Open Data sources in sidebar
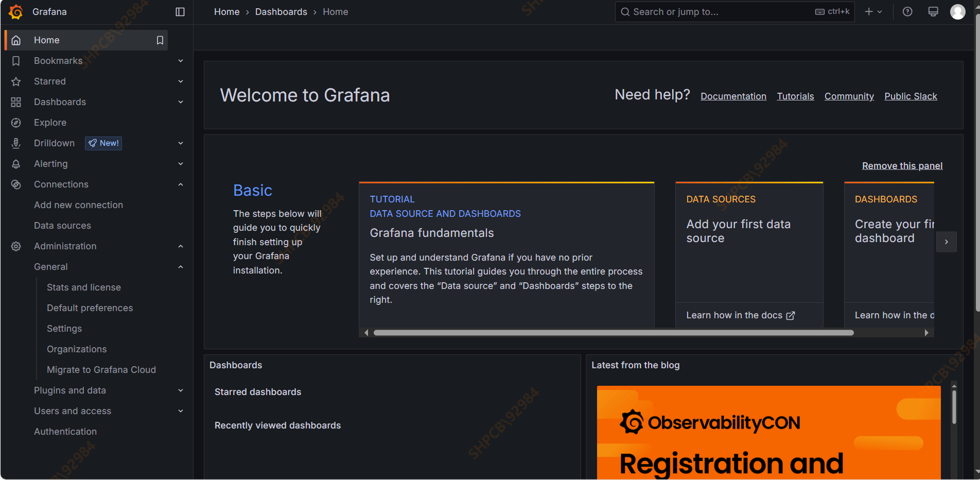 [x=62, y=226]
